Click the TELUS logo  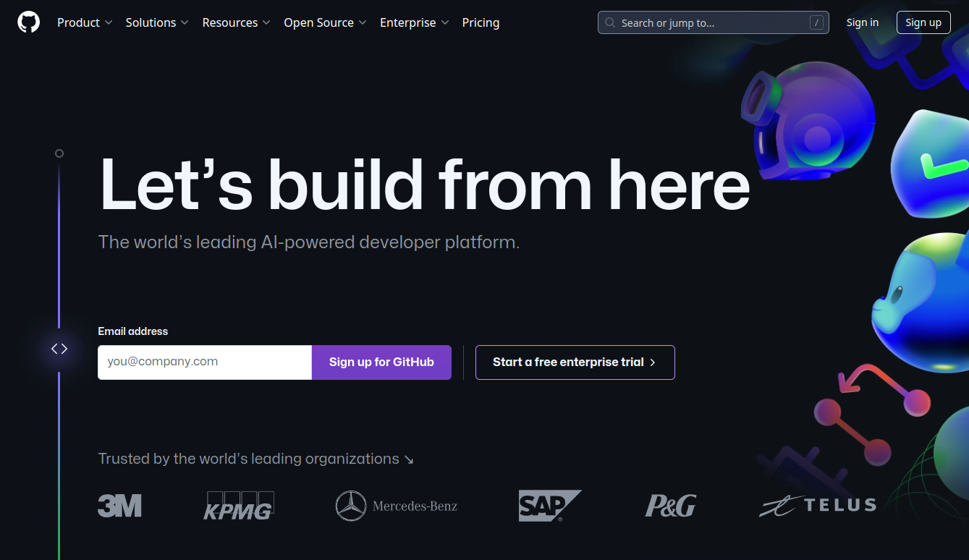pyautogui.click(x=818, y=506)
